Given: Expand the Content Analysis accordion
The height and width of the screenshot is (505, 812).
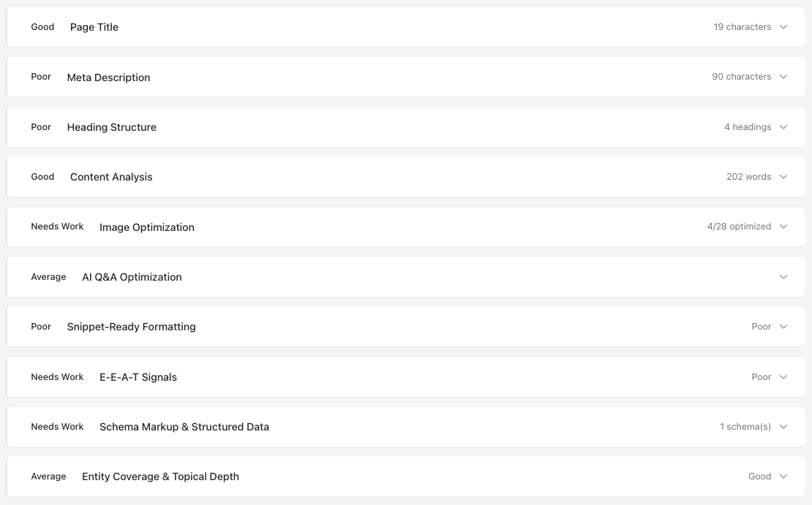Looking at the screenshot, I should click(783, 177).
